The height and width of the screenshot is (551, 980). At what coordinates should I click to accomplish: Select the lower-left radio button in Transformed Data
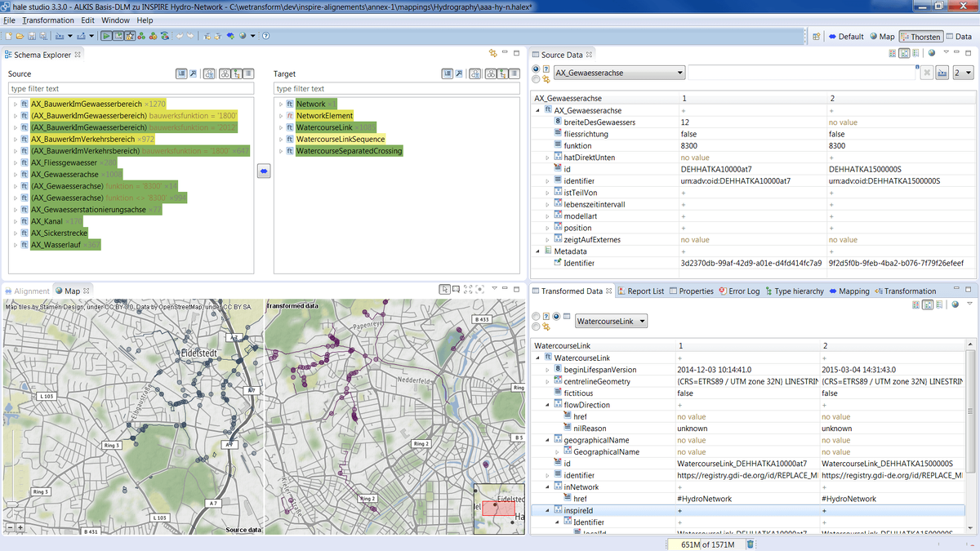click(536, 327)
